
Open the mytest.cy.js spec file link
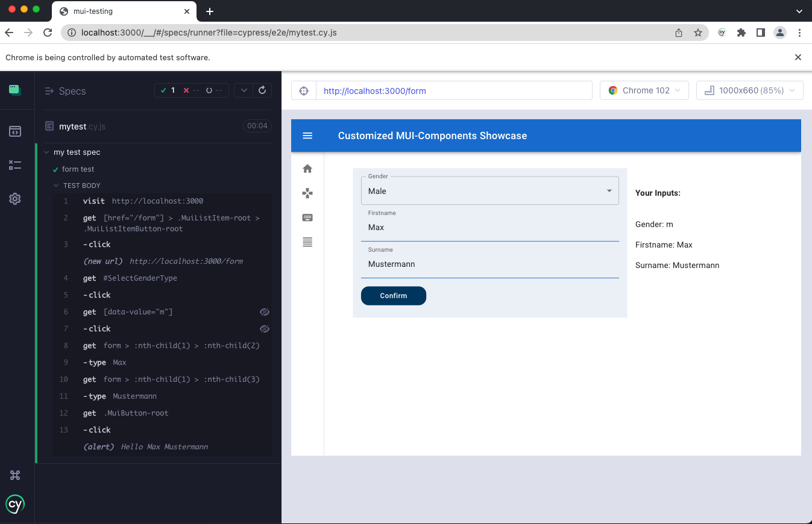coord(83,126)
